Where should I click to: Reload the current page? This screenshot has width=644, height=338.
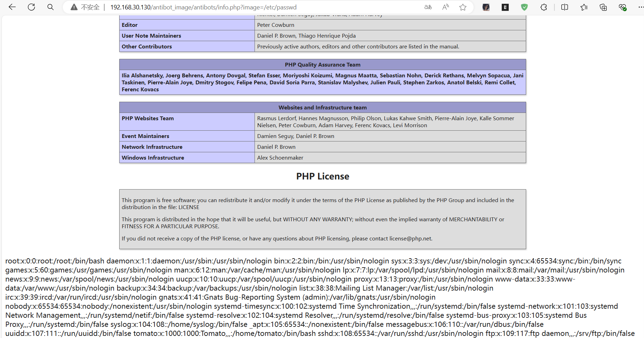coord(31,7)
